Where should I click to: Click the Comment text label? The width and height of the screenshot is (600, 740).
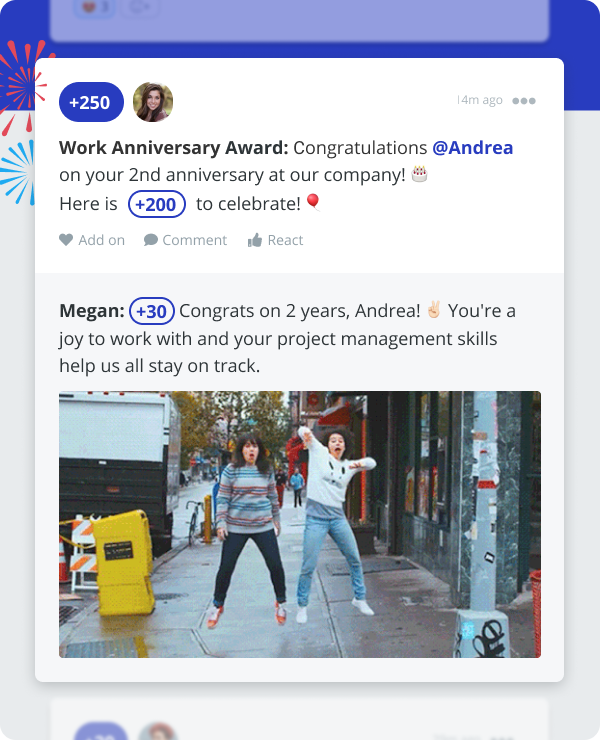(x=194, y=240)
